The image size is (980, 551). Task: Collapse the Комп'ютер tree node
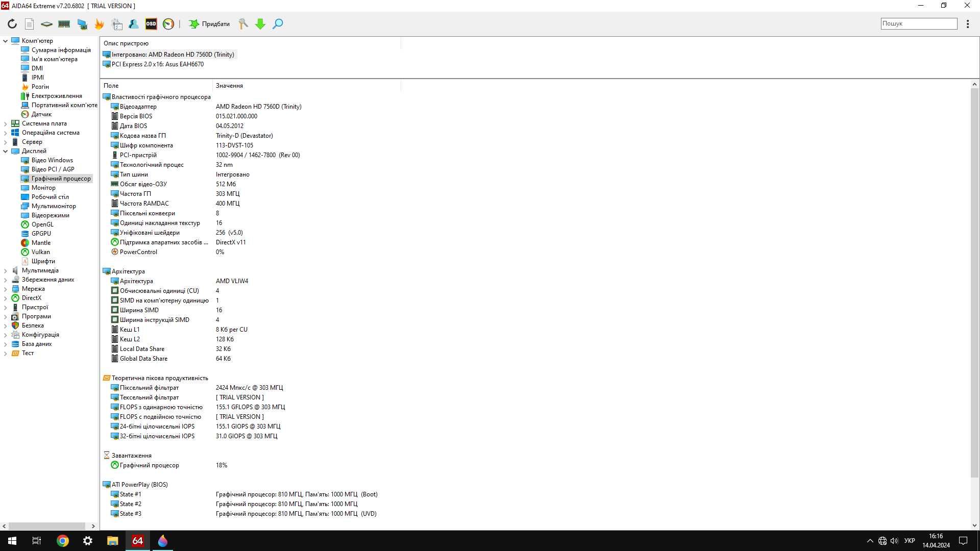(6, 41)
